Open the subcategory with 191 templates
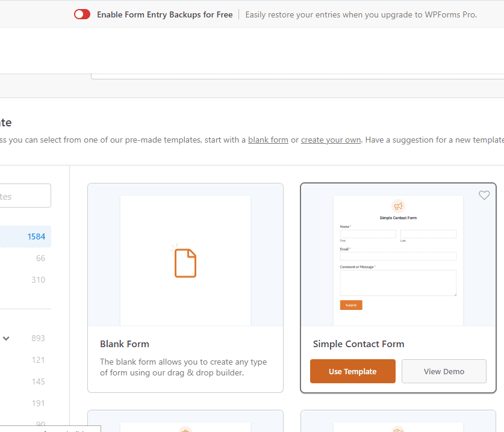504x432 pixels. coord(24,403)
